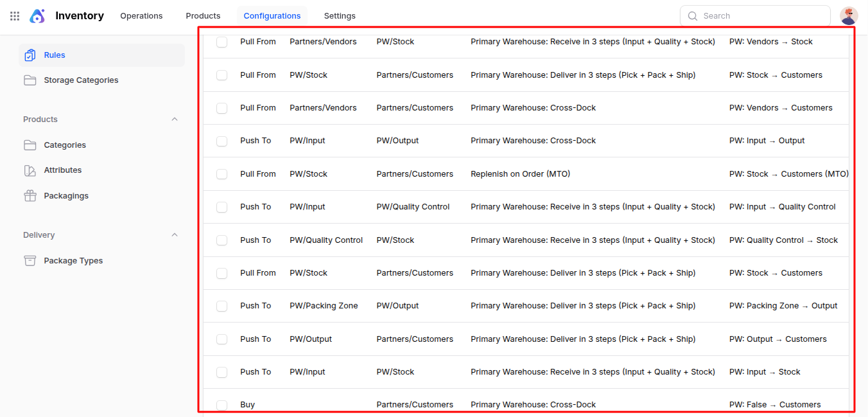Collapse the Products sidebar section
The image size is (868, 417).
pyautogui.click(x=175, y=120)
